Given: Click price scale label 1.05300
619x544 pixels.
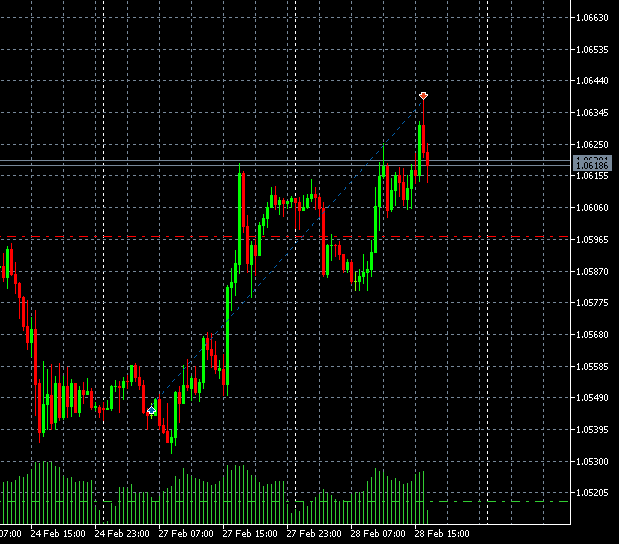Looking at the screenshot, I should [593, 461].
